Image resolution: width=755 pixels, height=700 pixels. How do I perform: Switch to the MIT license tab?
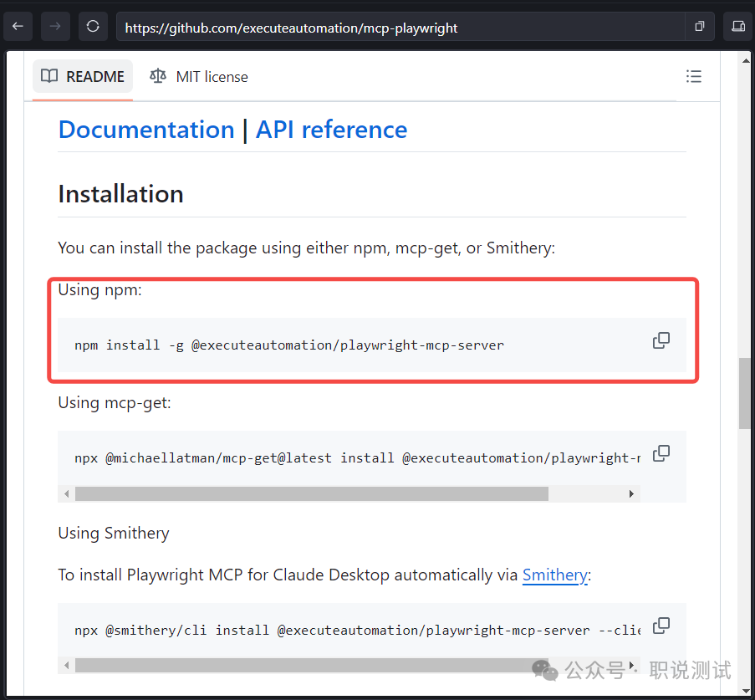tap(198, 77)
